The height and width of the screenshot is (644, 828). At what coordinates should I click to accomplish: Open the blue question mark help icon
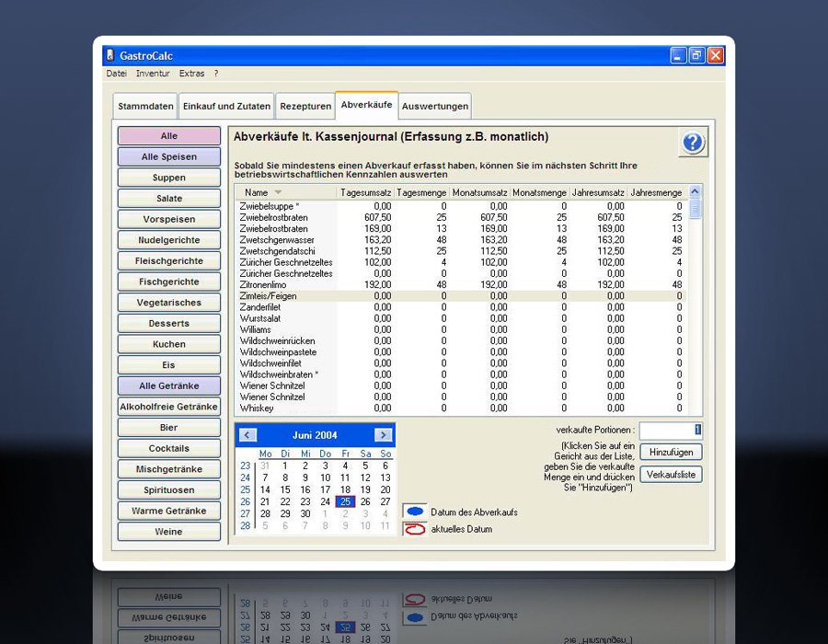(692, 143)
